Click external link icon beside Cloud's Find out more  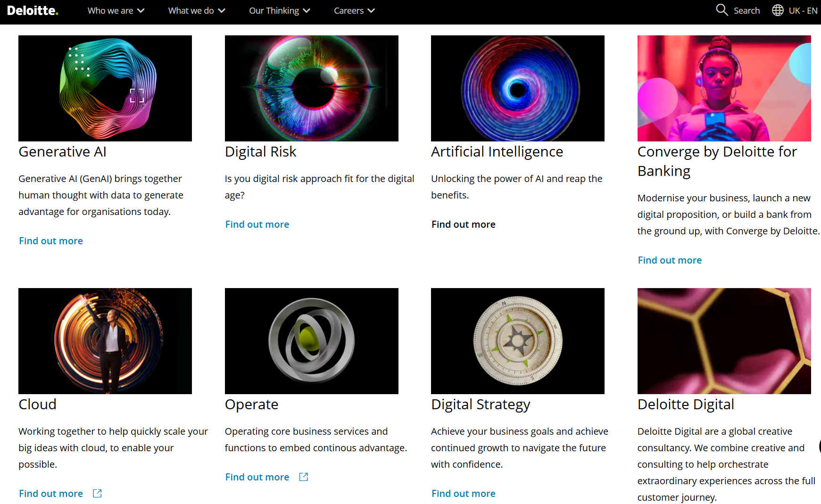pos(97,493)
